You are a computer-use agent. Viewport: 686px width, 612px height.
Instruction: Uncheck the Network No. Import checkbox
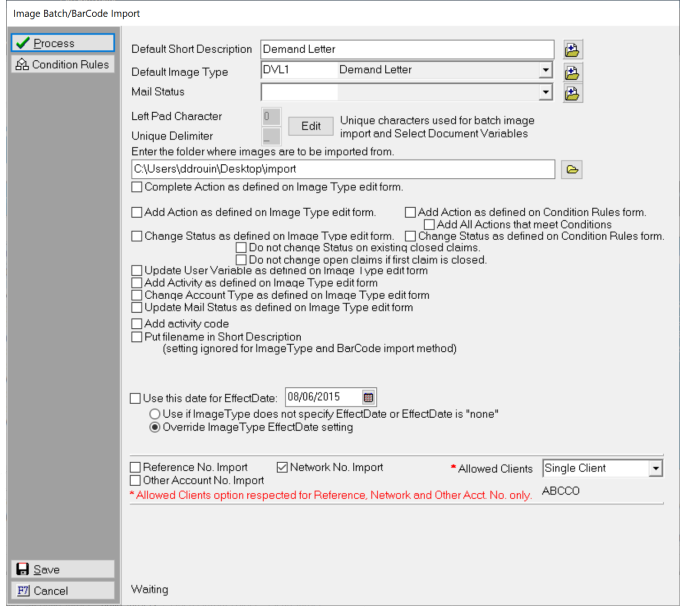pos(282,467)
